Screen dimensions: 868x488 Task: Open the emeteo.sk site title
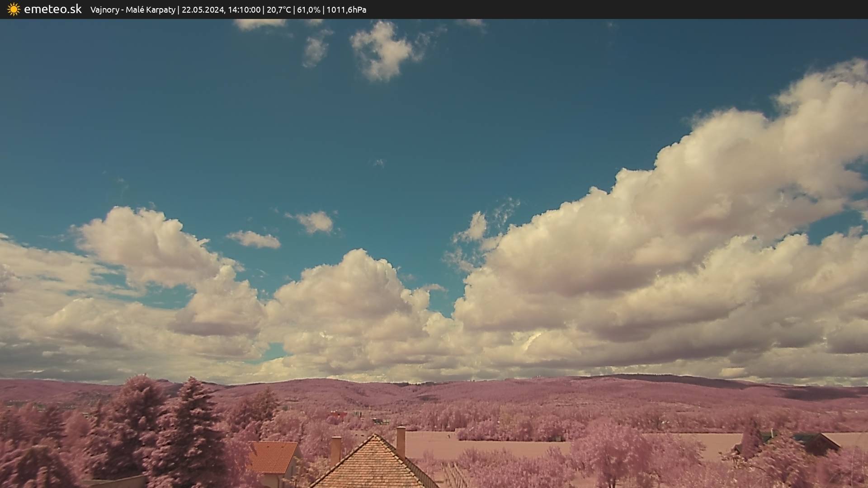pos(52,9)
